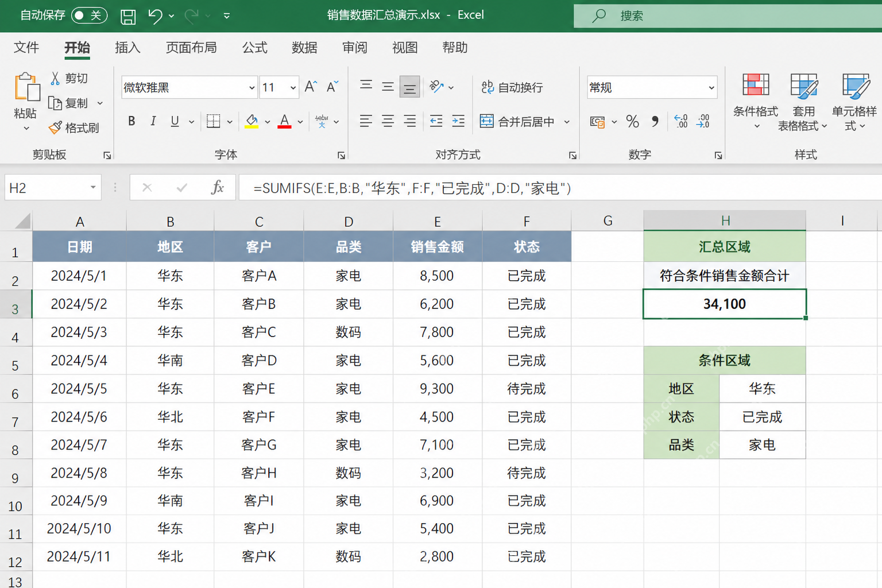The width and height of the screenshot is (882, 588).
Task: Apply the red font color button
Action: click(x=284, y=121)
